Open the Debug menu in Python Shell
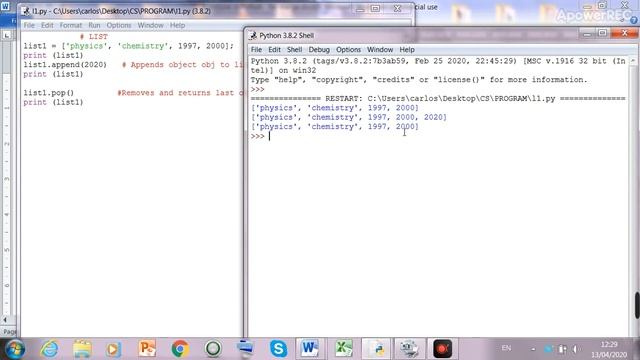Image resolution: width=640 pixels, height=360 pixels. (319, 49)
